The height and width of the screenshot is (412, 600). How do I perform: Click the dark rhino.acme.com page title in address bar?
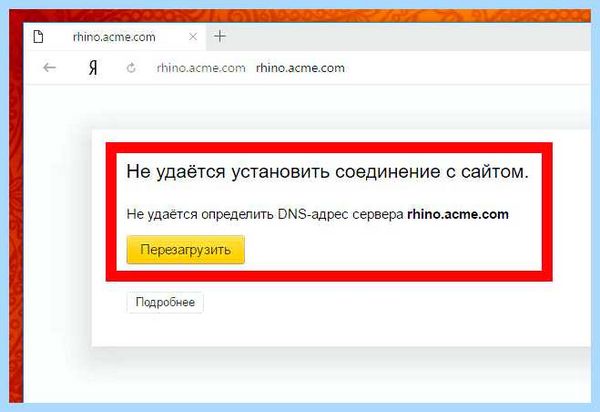(x=300, y=68)
